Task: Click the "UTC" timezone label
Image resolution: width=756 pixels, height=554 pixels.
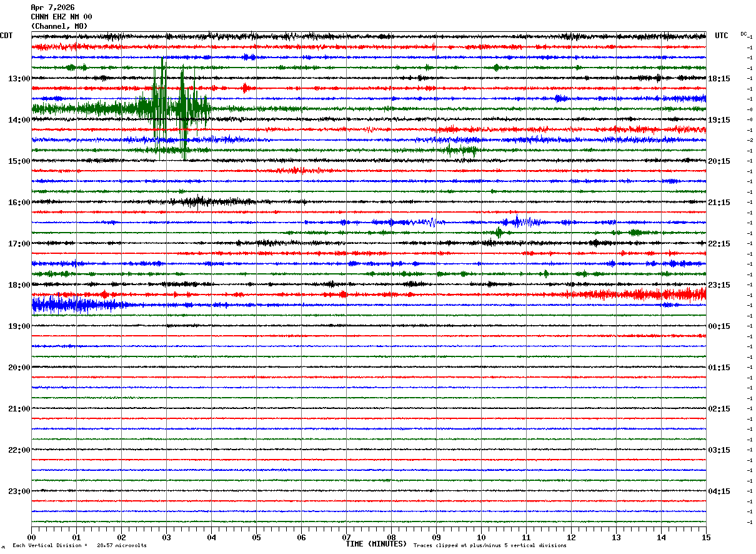Action: pos(722,36)
